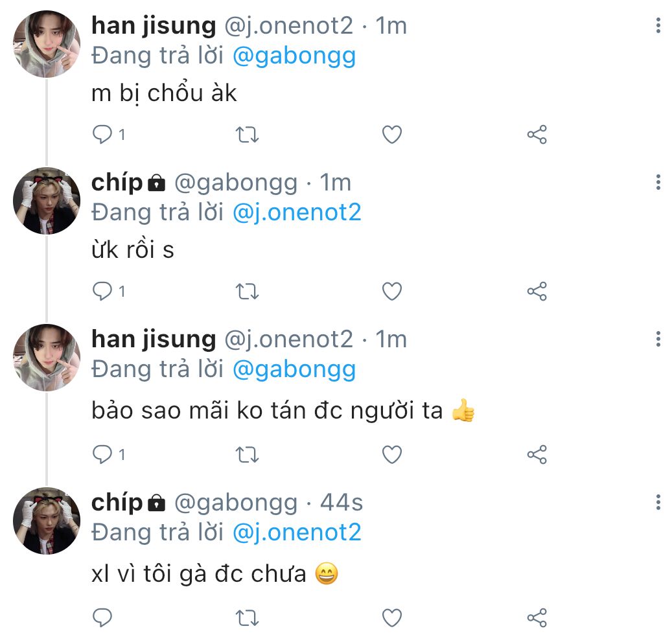The image size is (672, 633).
Task: Reply to the "bảo sao mãi ko tán" tweet
Action: click(102, 454)
